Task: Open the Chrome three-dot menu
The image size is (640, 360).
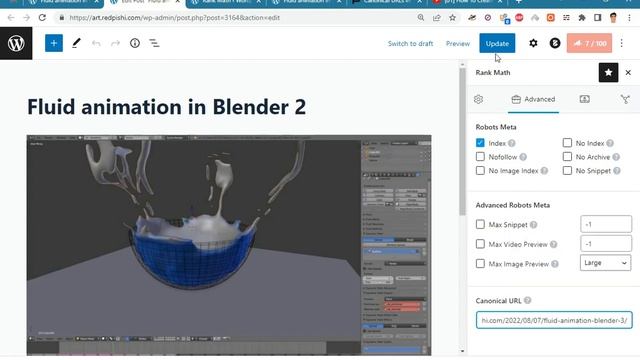Action: point(629,18)
